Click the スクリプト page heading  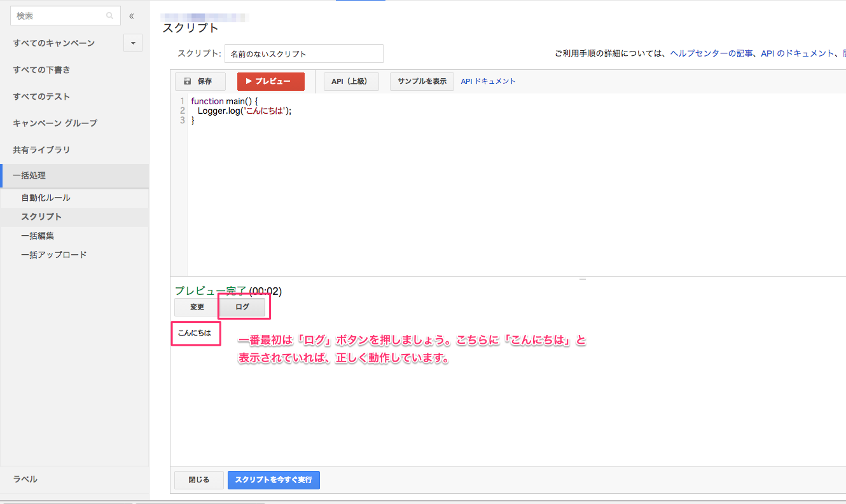point(190,28)
